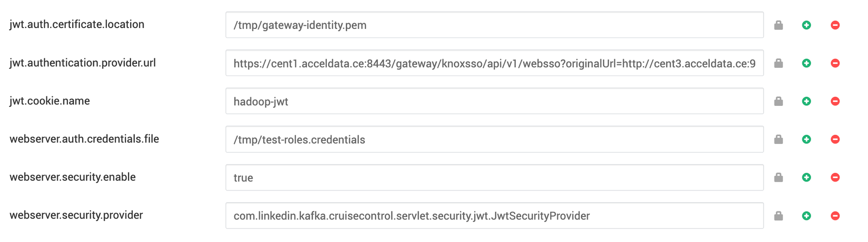Focus the /tmp/gateway-identity.pem text field
This screenshot has height=242, width=868.
coord(495,25)
